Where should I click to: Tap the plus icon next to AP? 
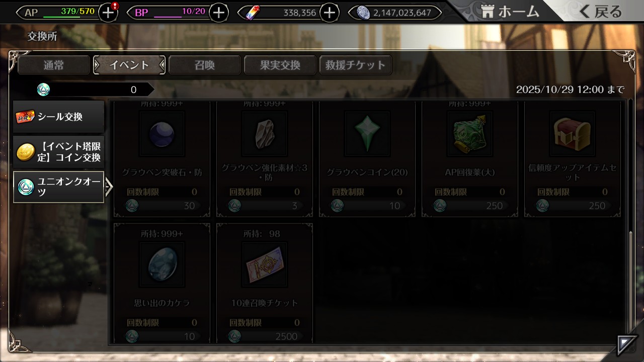tap(108, 13)
